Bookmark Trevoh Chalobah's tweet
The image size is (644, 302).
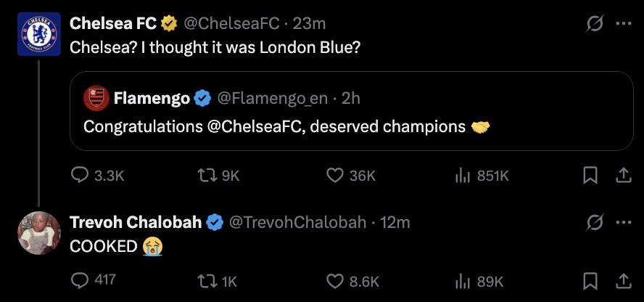(x=590, y=280)
